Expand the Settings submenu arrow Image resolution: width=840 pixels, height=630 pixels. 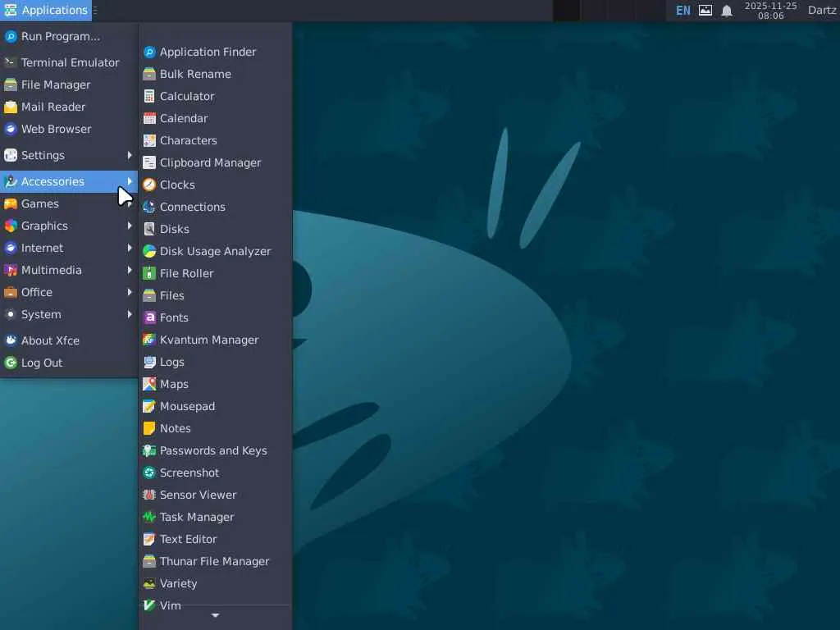130,155
